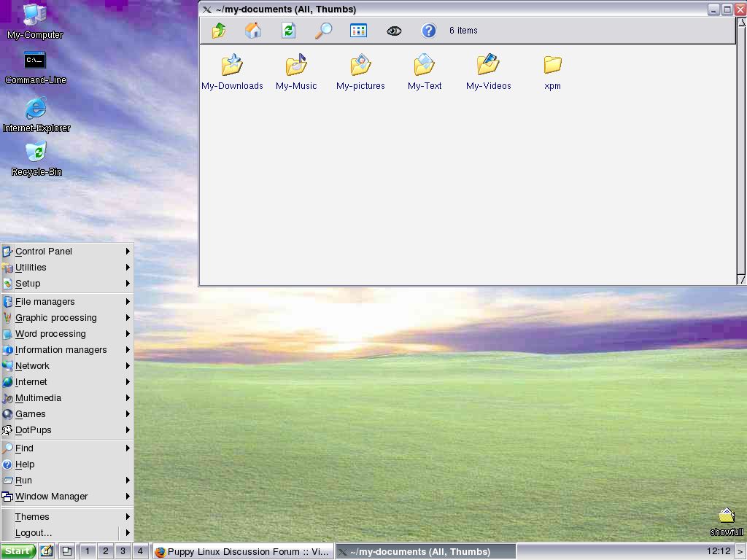Viewport: 747px width, 560px height.
Task: Open the file manager help icon
Action: tap(429, 31)
